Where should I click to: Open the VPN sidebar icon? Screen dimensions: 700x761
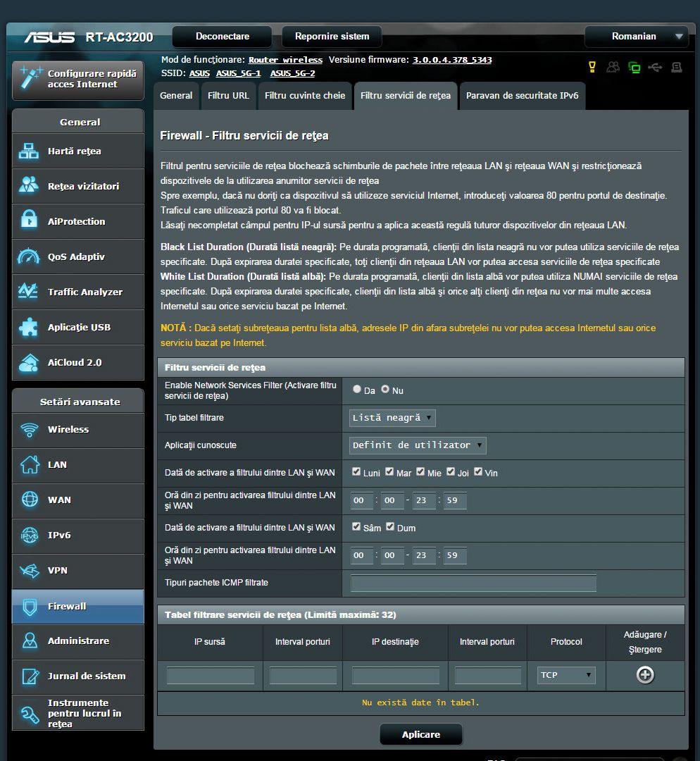point(29,571)
